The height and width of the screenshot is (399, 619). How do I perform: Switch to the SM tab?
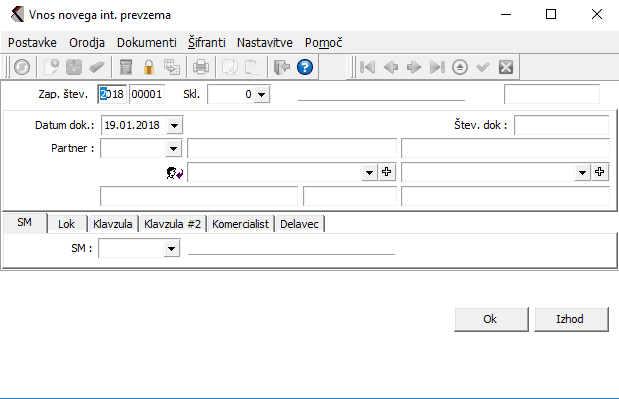pyautogui.click(x=24, y=223)
